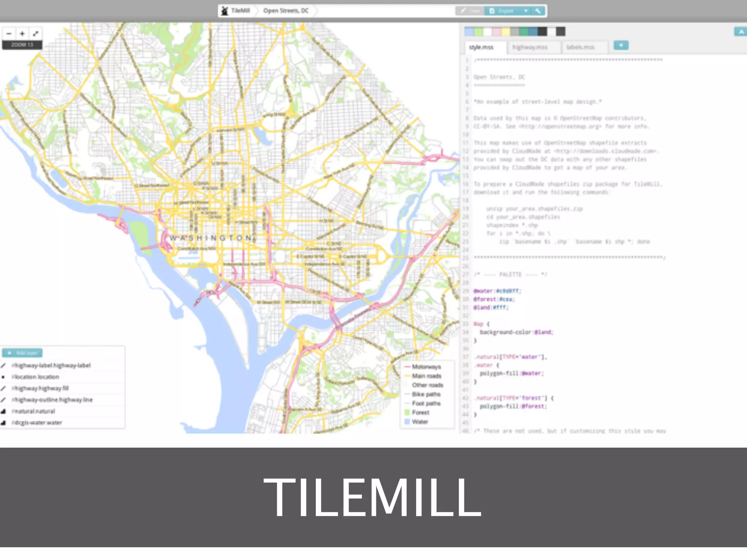Select the #natural layer row
The height and width of the screenshot is (560, 747).
pos(62,411)
